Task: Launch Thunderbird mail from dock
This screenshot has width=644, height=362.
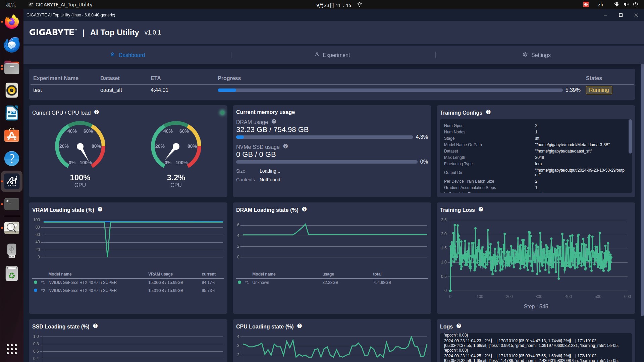Action: pos(12,45)
